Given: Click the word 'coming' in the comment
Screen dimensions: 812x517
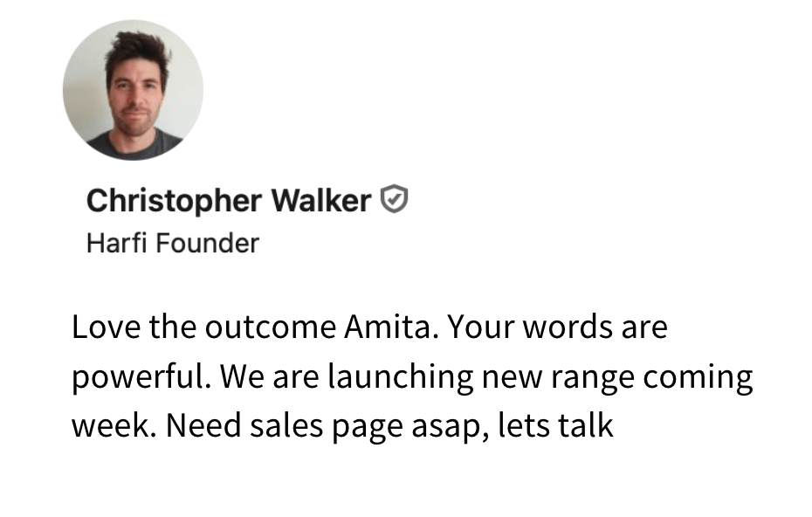Looking at the screenshot, I should (x=698, y=378).
